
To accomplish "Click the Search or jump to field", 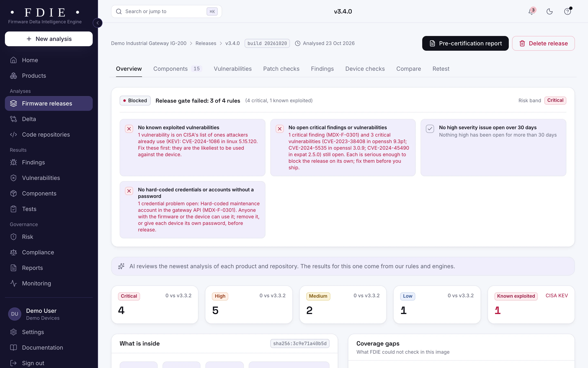I will pyautogui.click(x=166, y=11).
